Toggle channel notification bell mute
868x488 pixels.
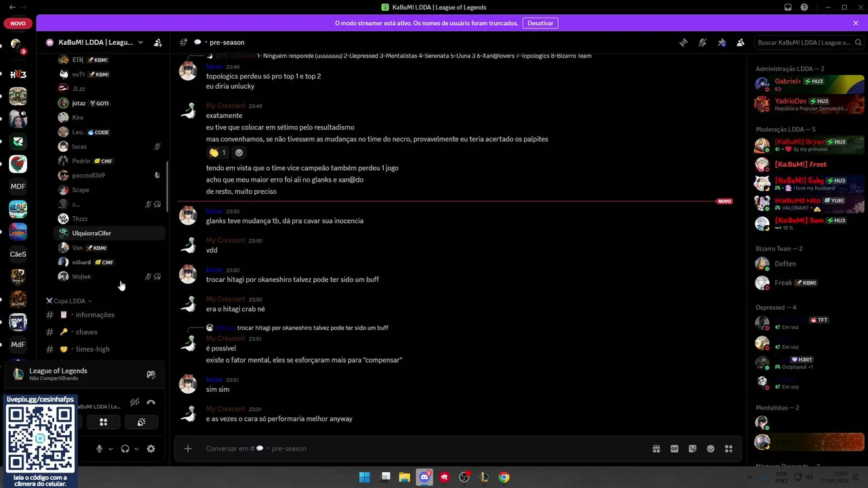[x=703, y=42]
